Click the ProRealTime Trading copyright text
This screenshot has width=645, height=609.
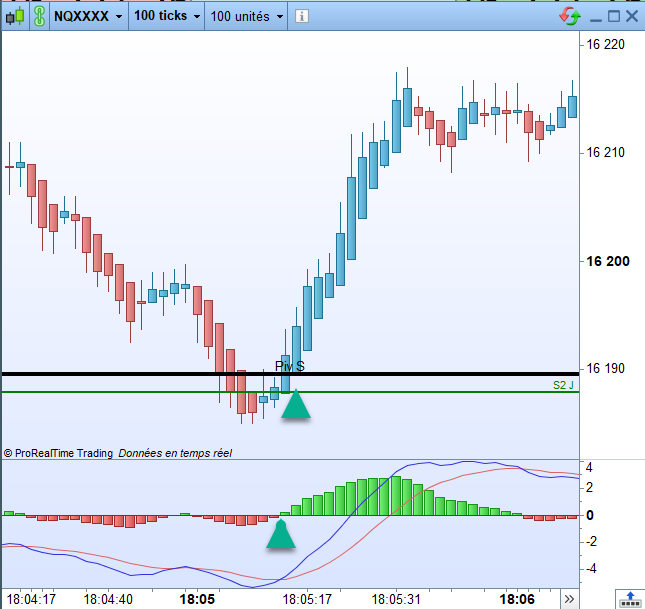(58, 453)
